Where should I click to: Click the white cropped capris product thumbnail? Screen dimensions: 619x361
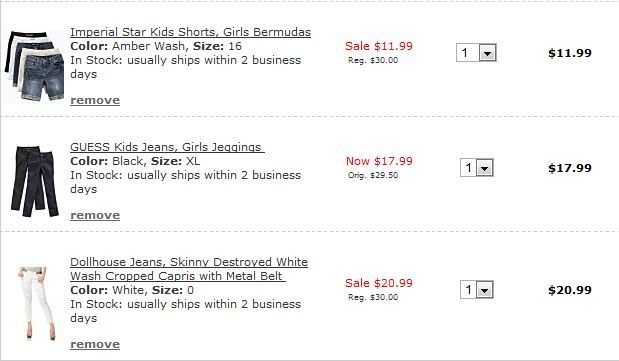click(36, 303)
